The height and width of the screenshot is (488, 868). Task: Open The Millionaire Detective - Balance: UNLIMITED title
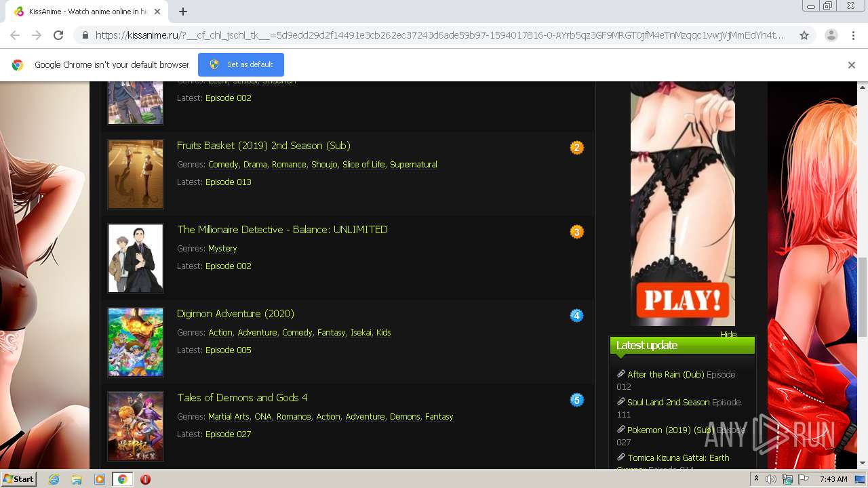pyautogui.click(x=282, y=230)
